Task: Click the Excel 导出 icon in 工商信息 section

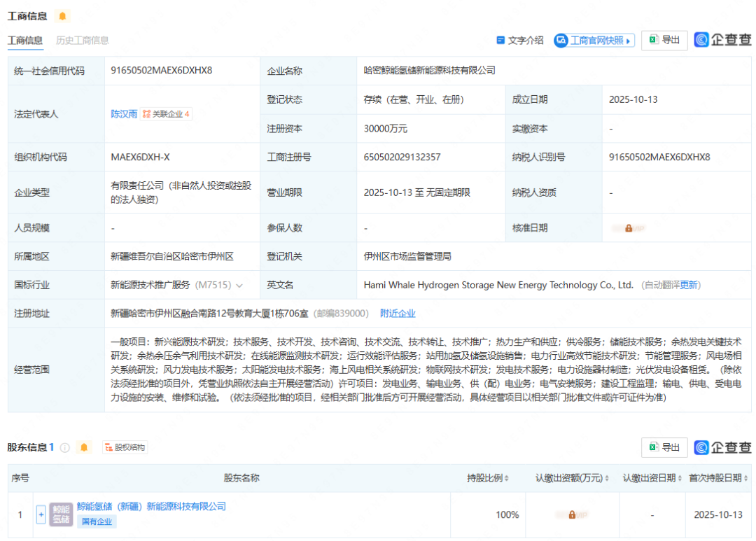Action: tap(654, 40)
